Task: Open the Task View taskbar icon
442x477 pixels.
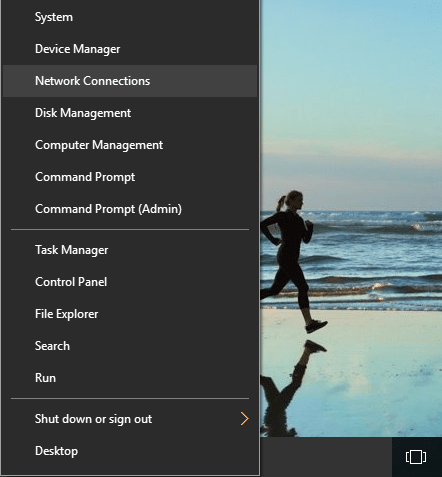Action: click(416, 457)
